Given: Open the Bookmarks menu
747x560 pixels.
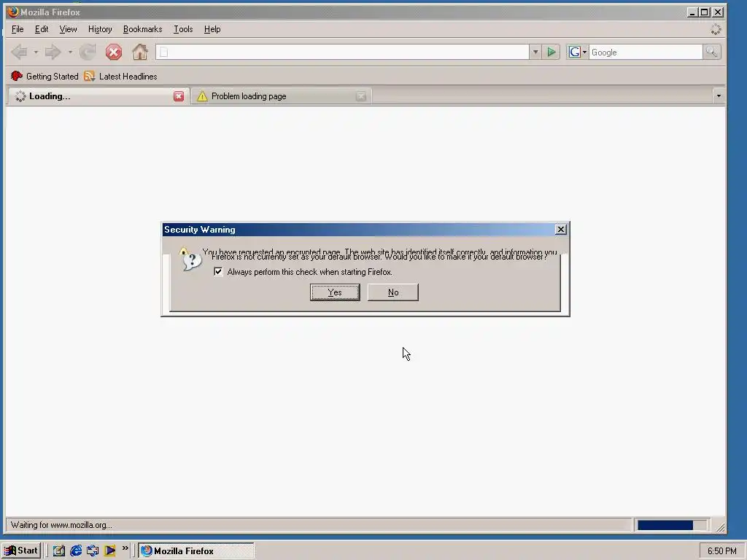Looking at the screenshot, I should point(142,29).
